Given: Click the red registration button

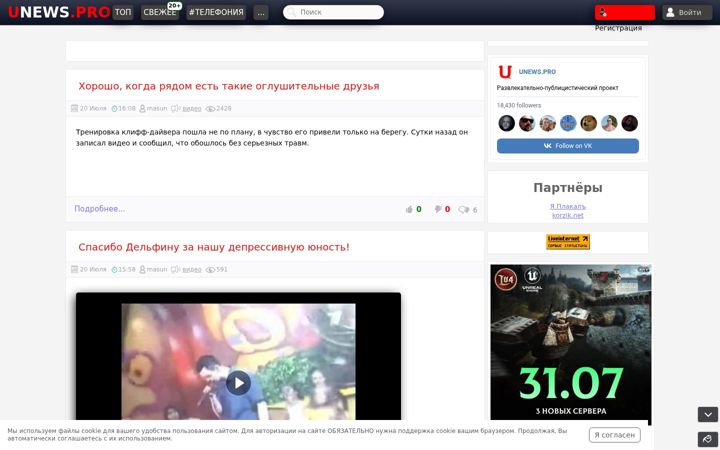Looking at the screenshot, I should [x=624, y=12].
